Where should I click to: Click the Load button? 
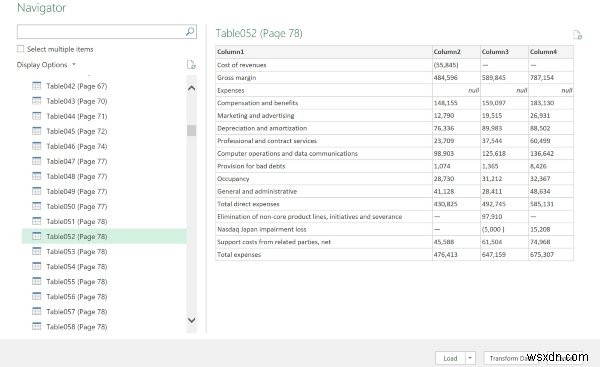click(450, 358)
